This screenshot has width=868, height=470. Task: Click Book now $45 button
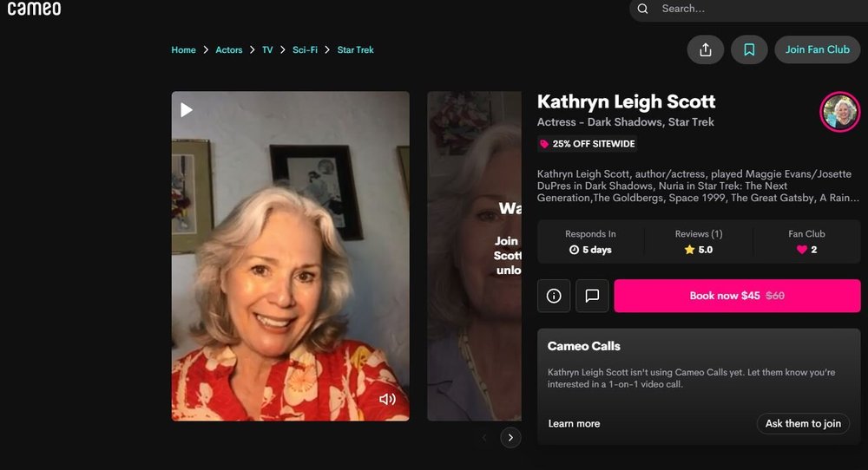click(737, 296)
